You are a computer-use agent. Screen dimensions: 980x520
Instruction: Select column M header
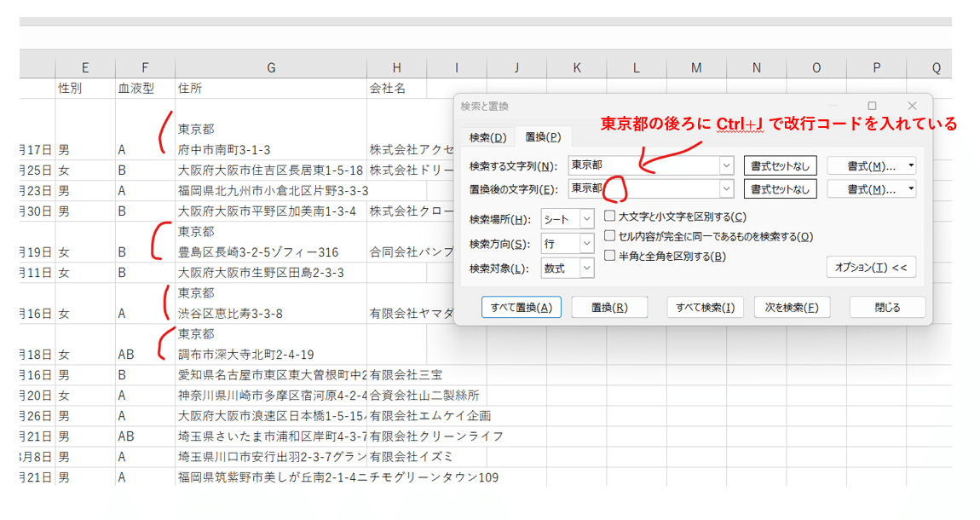click(x=696, y=67)
